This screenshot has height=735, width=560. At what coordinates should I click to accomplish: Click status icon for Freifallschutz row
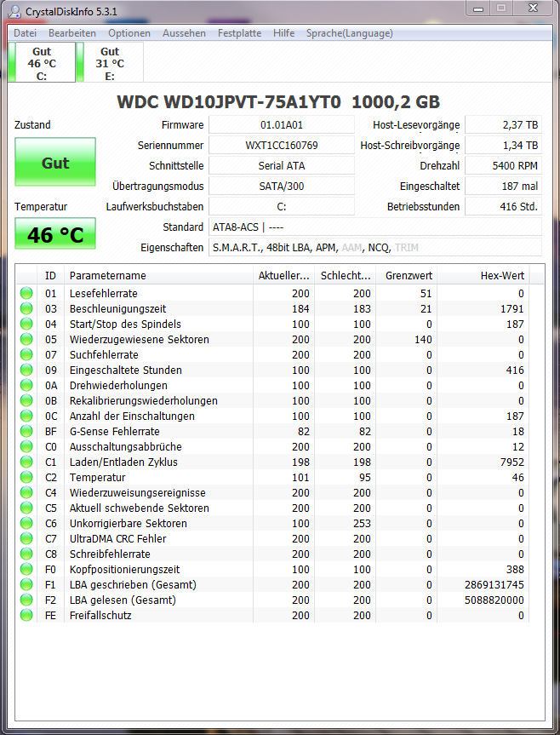26,616
